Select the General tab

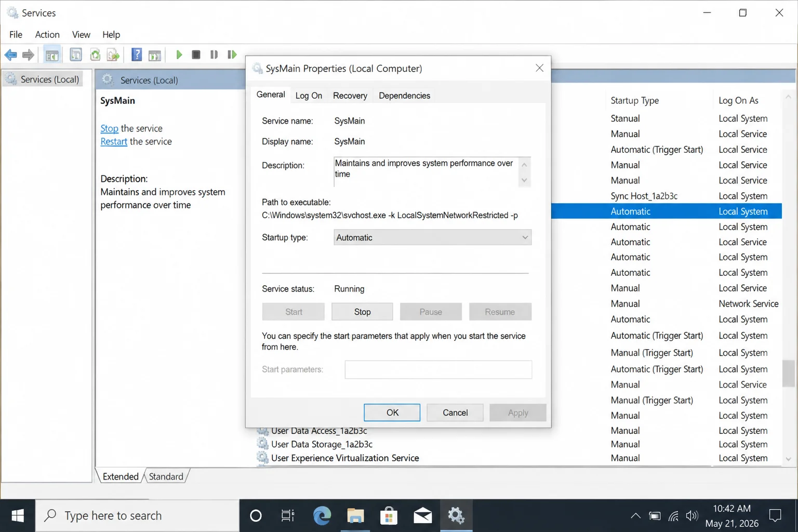click(271, 95)
